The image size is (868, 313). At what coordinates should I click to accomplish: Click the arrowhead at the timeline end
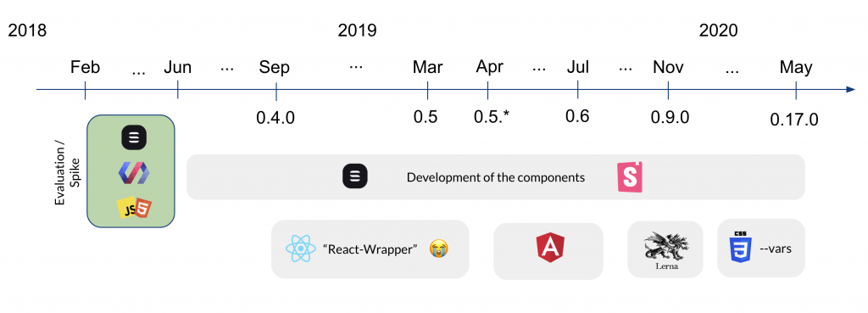(x=850, y=89)
